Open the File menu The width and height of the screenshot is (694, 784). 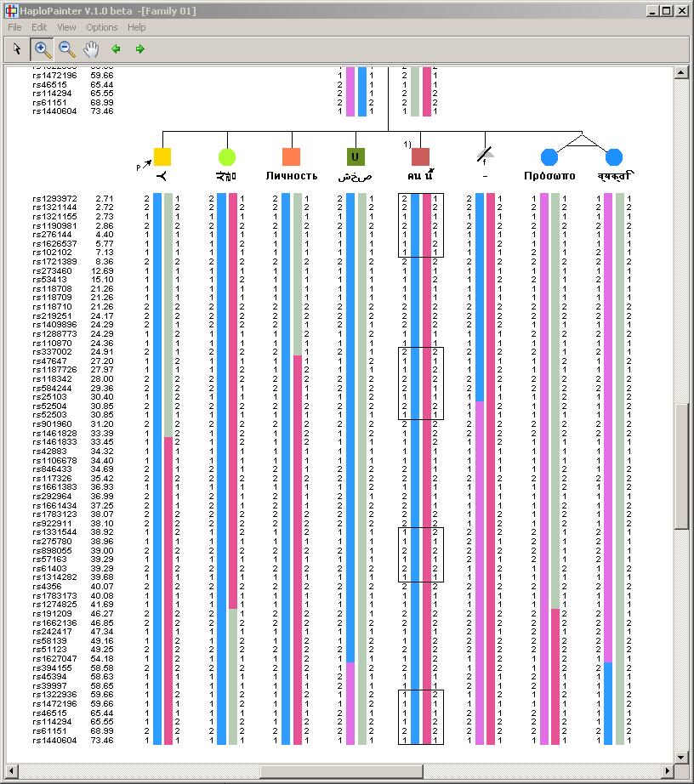pyautogui.click(x=14, y=27)
